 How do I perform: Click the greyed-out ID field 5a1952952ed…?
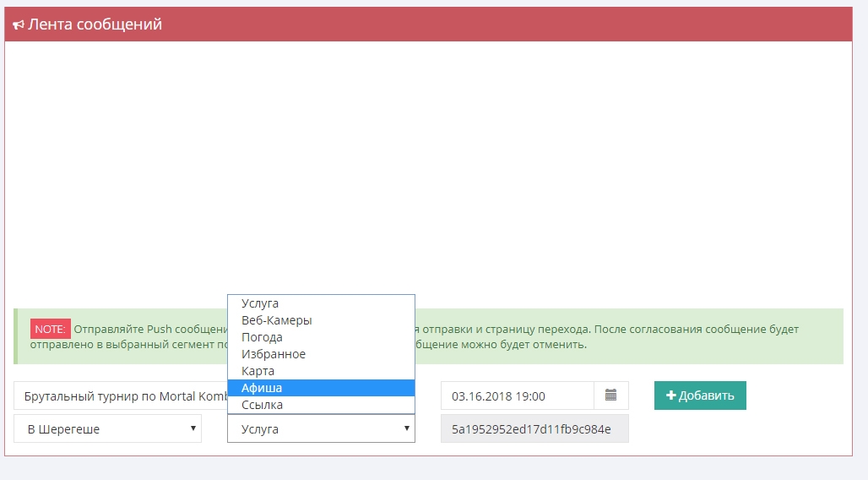point(534,428)
